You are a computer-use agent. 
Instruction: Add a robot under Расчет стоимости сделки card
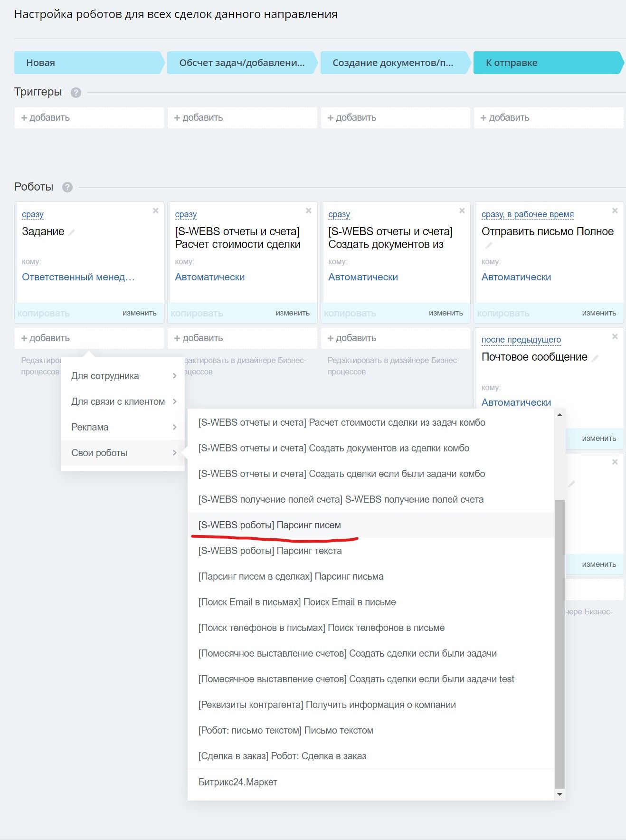click(242, 338)
